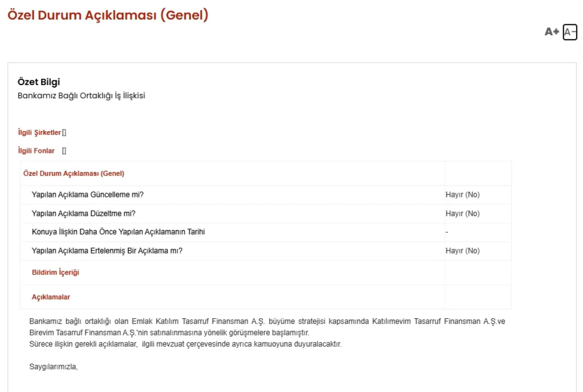This screenshot has height=392, width=583.
Task: Select the Özet Bilgi heading
Action: 39,82
